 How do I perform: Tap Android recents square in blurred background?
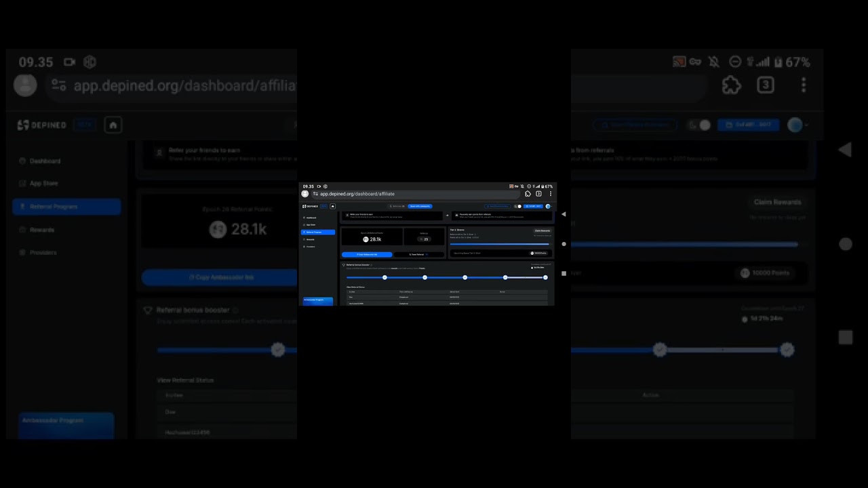coord(846,337)
